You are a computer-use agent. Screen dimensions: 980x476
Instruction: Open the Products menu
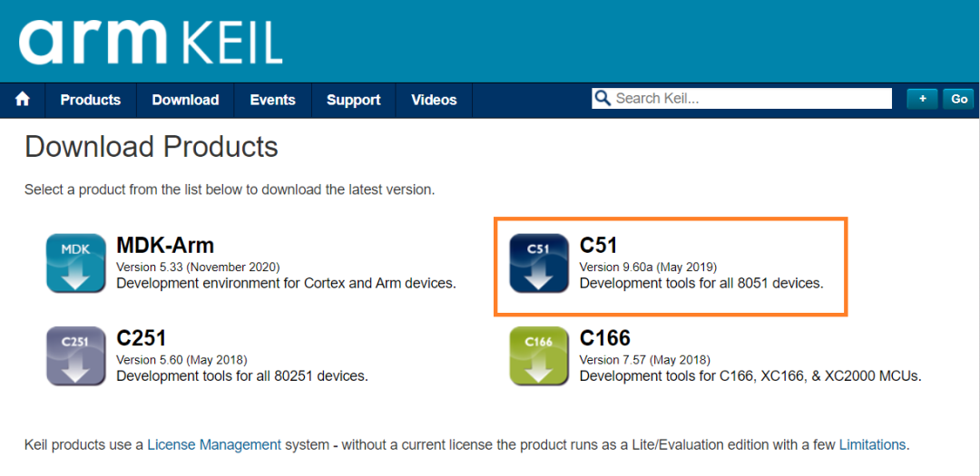91,100
